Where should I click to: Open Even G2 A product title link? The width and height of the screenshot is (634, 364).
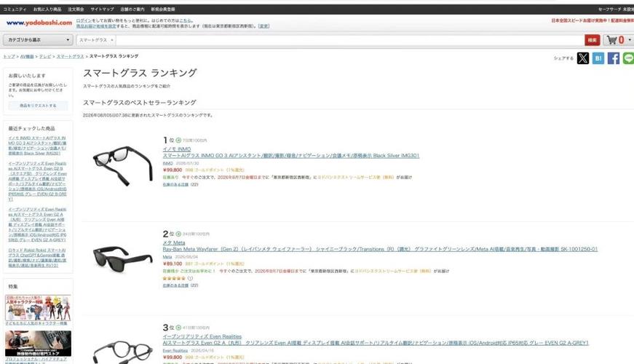[x=376, y=343]
